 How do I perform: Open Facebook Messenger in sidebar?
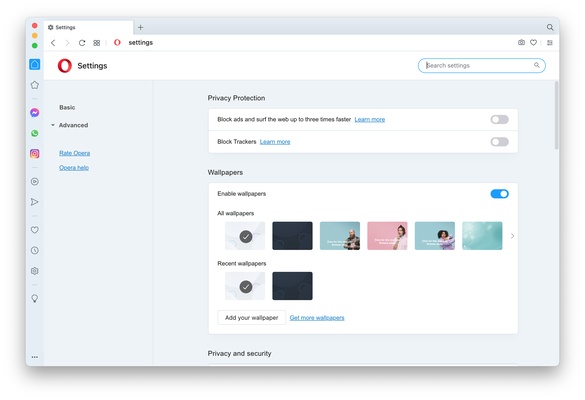click(35, 112)
